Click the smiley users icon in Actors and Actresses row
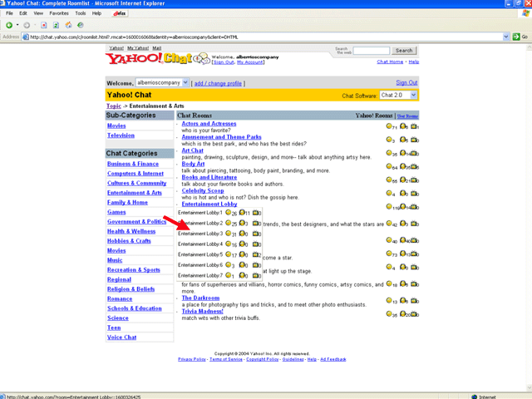 coord(389,126)
